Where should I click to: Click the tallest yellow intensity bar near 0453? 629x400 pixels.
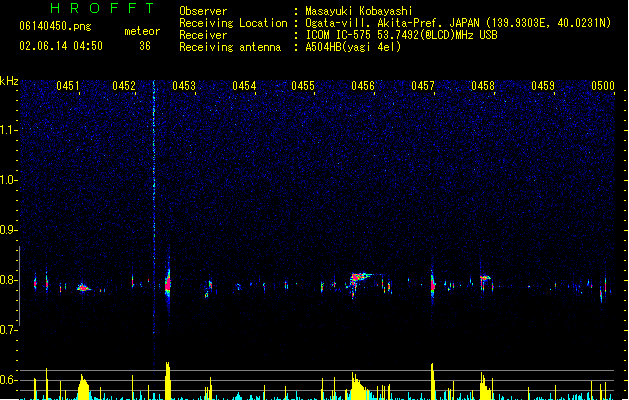pyautogui.click(x=168, y=381)
